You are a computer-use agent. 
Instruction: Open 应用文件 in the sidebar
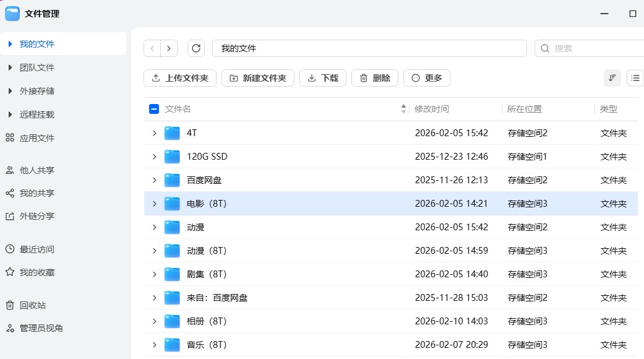(x=37, y=138)
